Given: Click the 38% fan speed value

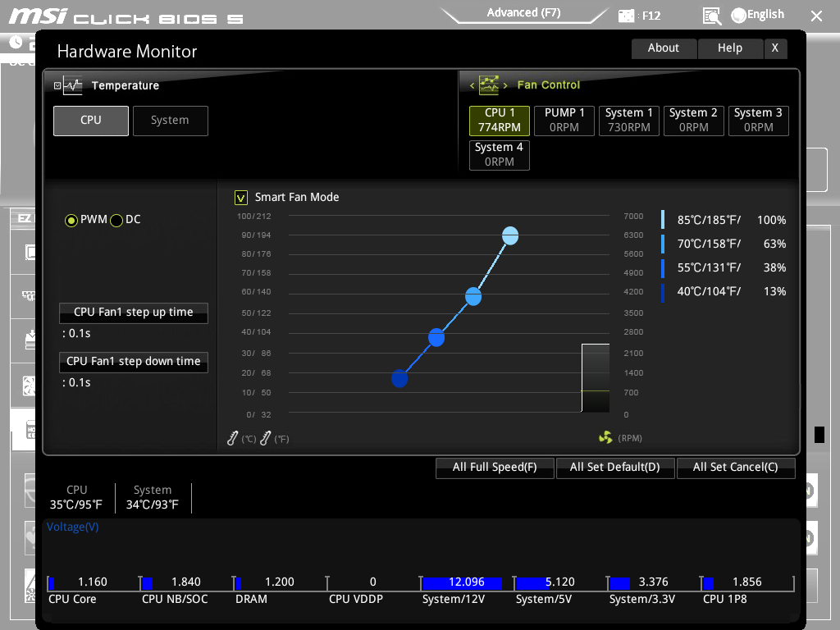Looking at the screenshot, I should (x=774, y=268).
